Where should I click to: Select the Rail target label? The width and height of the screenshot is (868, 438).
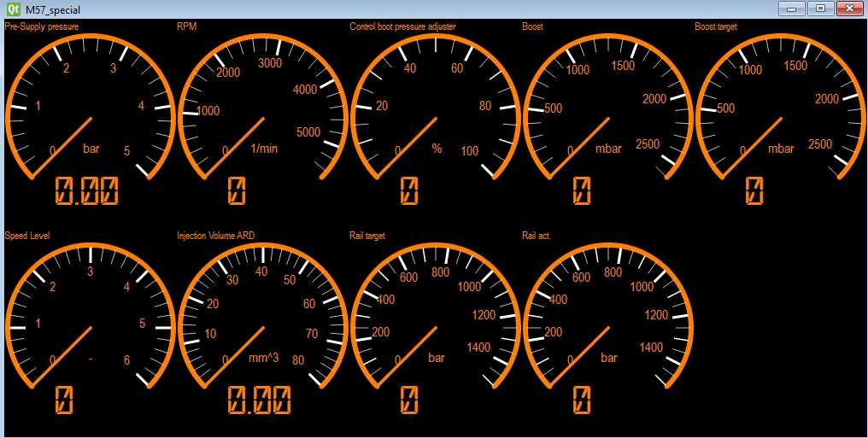tap(367, 236)
